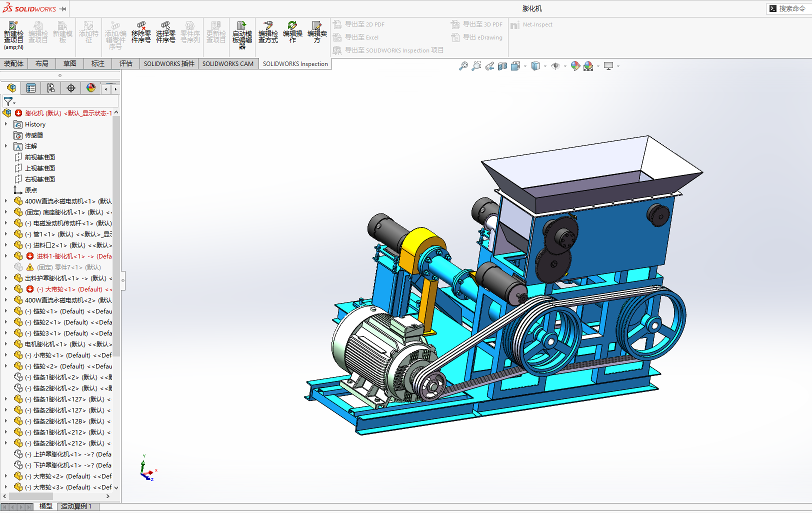This screenshot has height=513, width=812.
Task: Toggle Hide/Show Items eye icon
Action: point(555,66)
